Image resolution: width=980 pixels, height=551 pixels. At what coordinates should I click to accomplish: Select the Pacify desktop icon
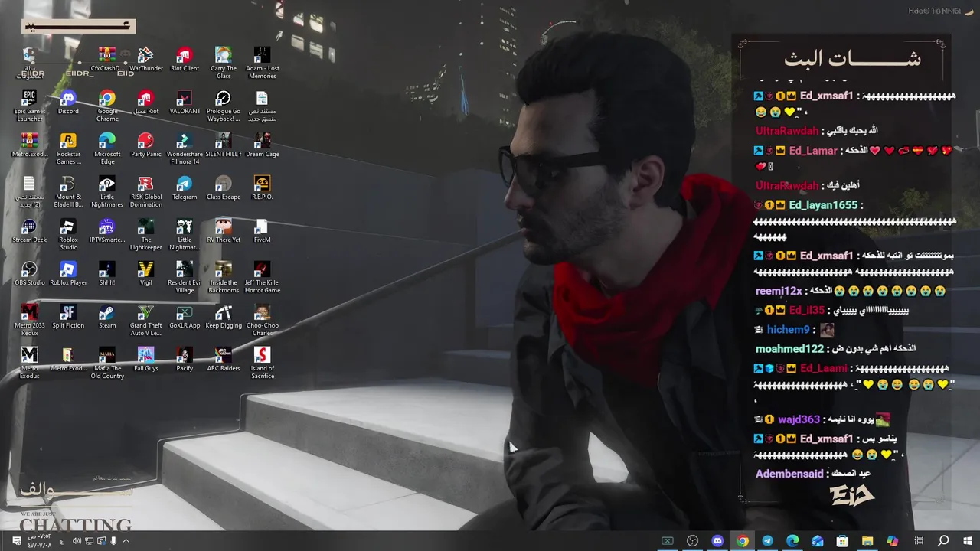pos(185,360)
